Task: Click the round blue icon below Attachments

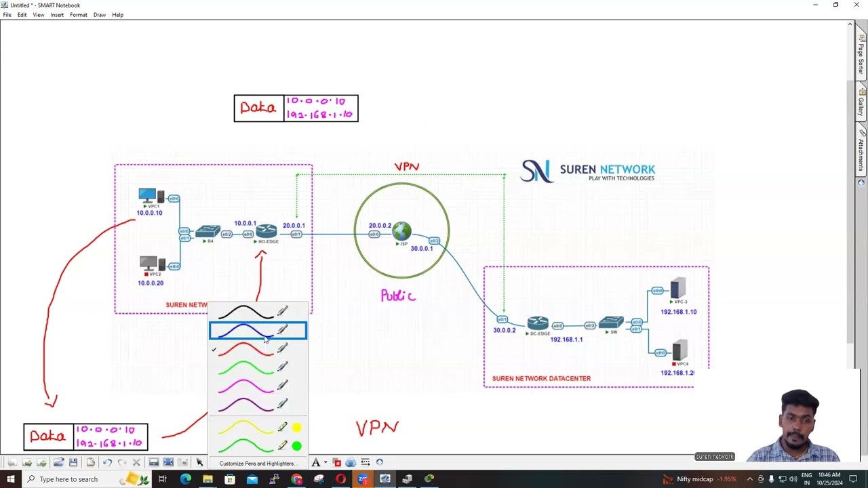Action: click(x=861, y=183)
